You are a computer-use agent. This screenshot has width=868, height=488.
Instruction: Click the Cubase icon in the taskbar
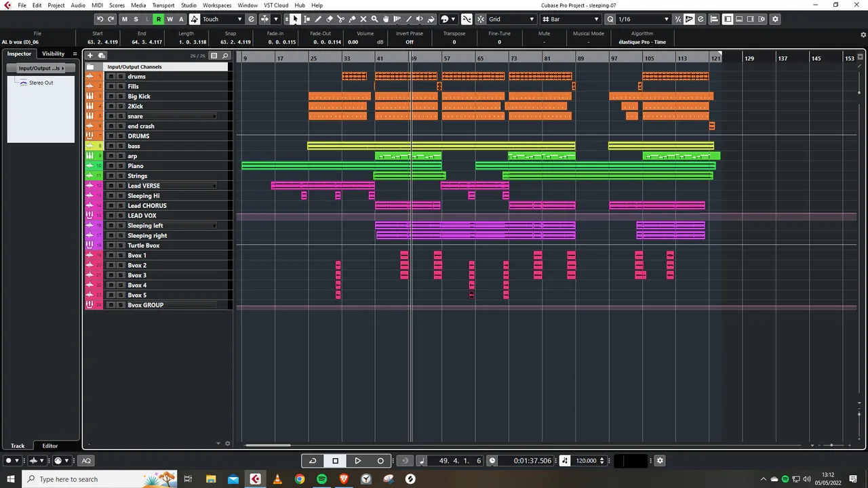(255, 479)
